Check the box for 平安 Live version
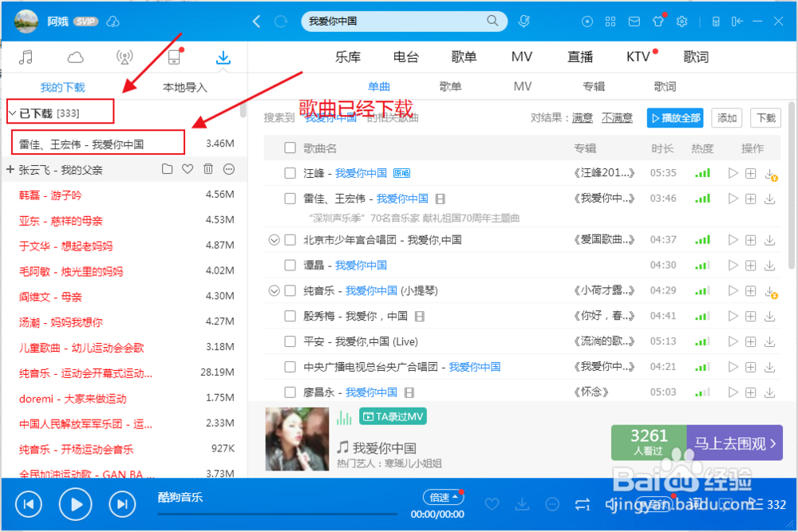798x532 pixels. tap(290, 341)
